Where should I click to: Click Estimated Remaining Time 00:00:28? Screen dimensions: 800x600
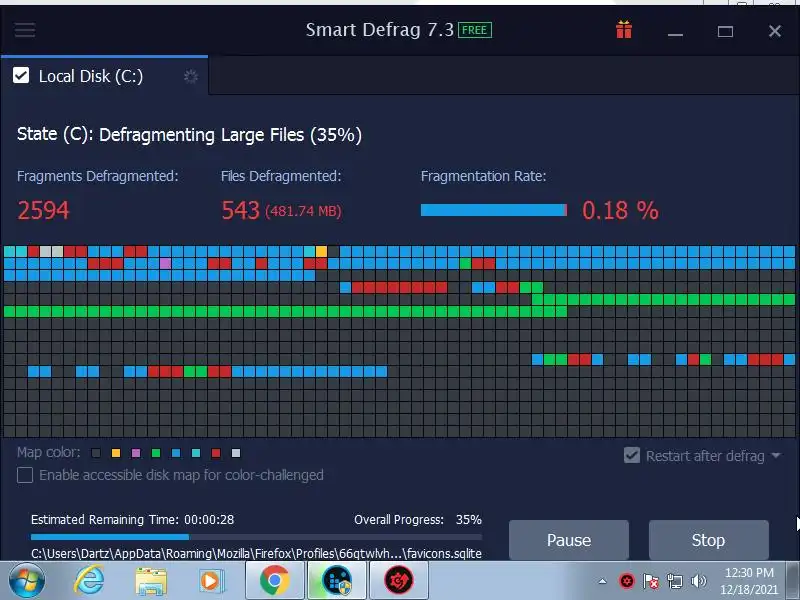[x=133, y=520]
